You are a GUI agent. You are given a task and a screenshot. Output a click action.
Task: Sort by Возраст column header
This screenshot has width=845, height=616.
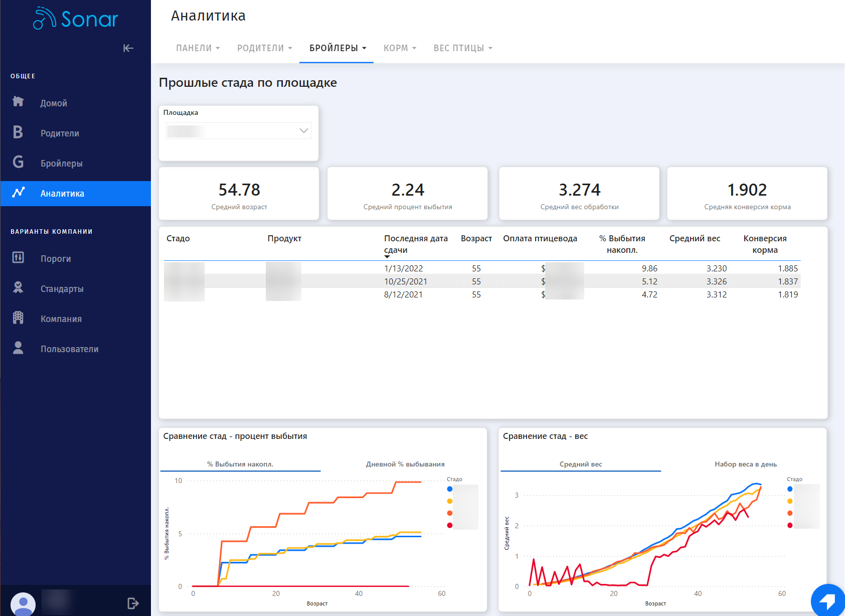476,239
